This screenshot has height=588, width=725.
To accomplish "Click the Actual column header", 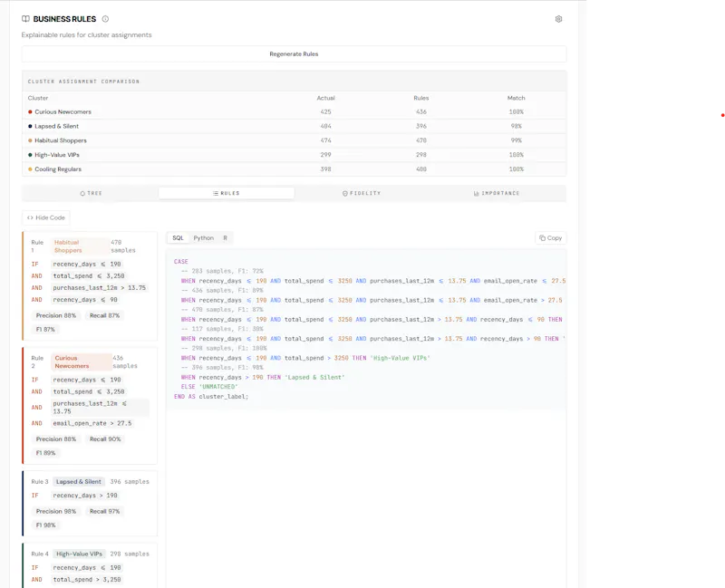I will 325,98.
